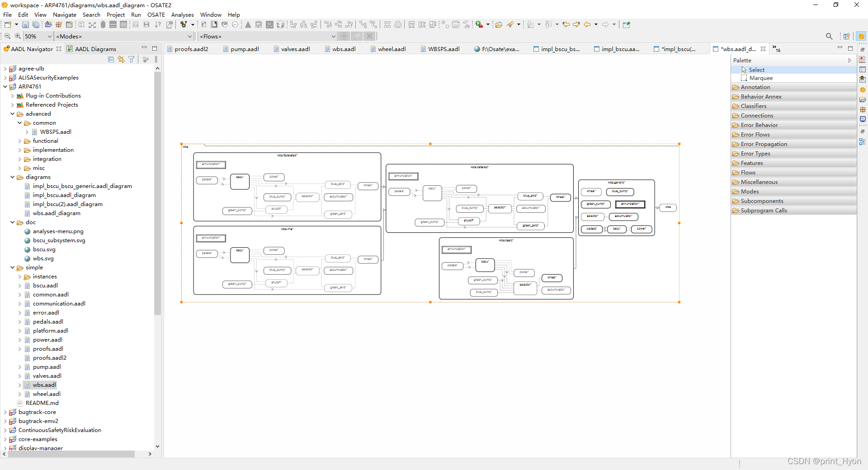
Task: Click the flashlight search toolbar icon
Action: pyautogui.click(x=510, y=24)
